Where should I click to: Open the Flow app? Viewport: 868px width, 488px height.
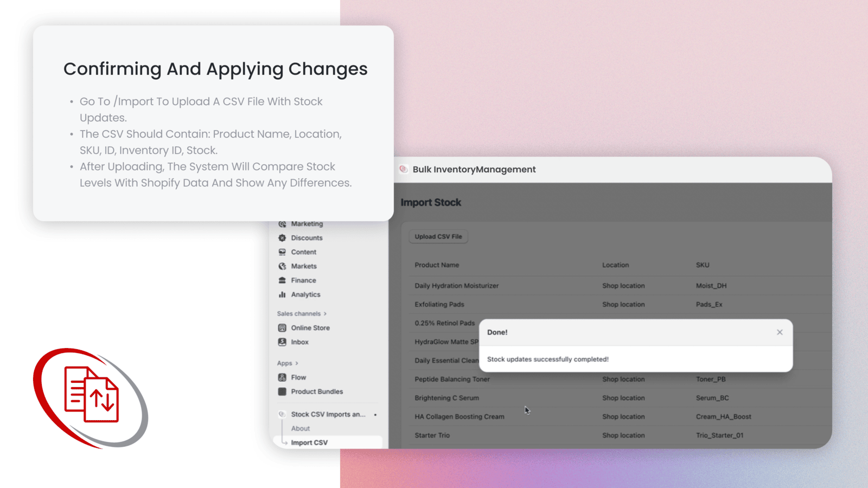pyautogui.click(x=298, y=377)
